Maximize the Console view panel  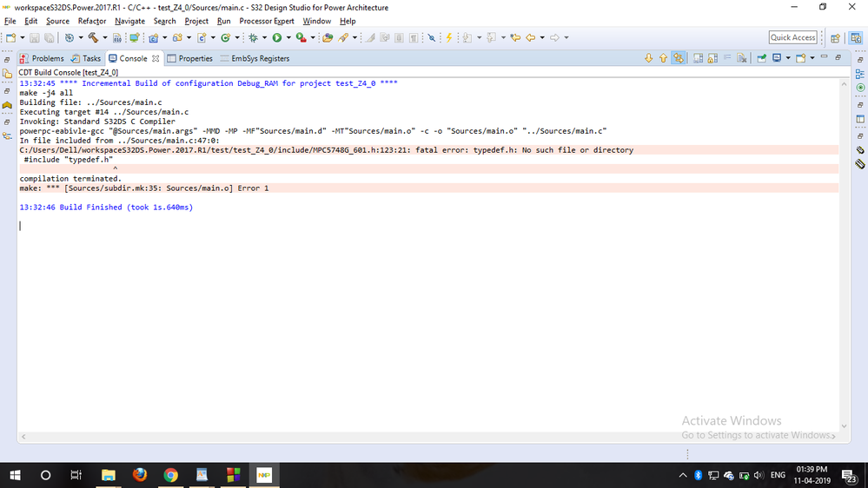(x=838, y=57)
